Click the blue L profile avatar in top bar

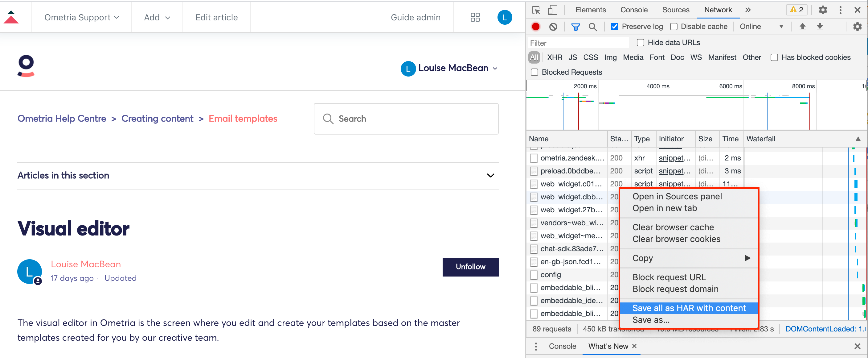pos(504,17)
